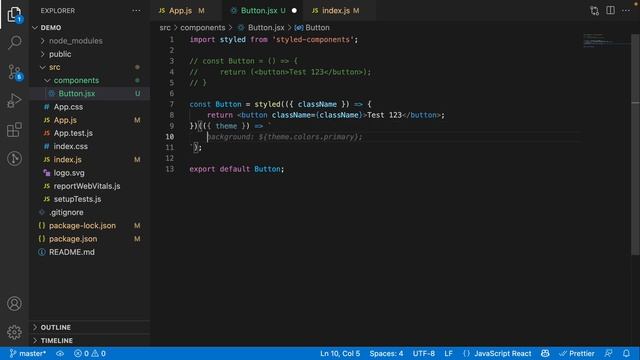Image resolution: width=640 pixels, height=360 pixels.
Task: Open the Manage settings gear
Action: click(14, 332)
